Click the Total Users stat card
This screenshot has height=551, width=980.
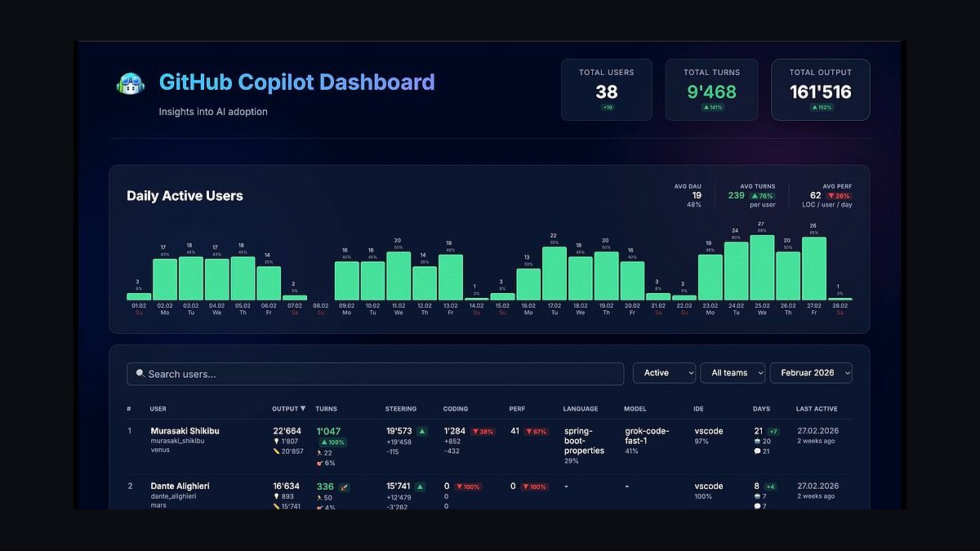coord(607,90)
